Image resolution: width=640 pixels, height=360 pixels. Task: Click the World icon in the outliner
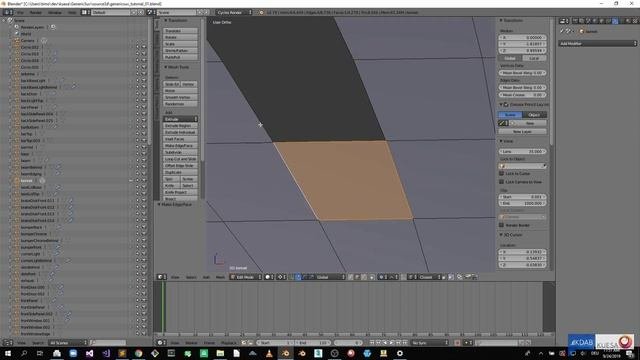click(17, 34)
